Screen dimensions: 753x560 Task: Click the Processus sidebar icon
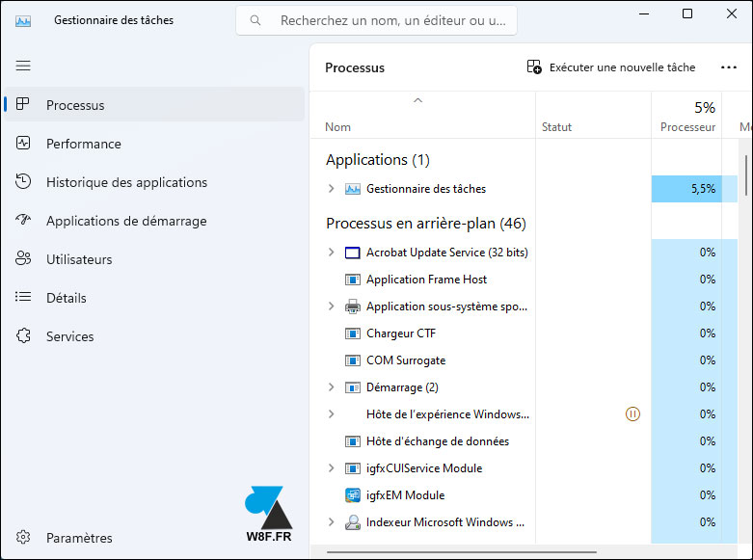tap(23, 104)
